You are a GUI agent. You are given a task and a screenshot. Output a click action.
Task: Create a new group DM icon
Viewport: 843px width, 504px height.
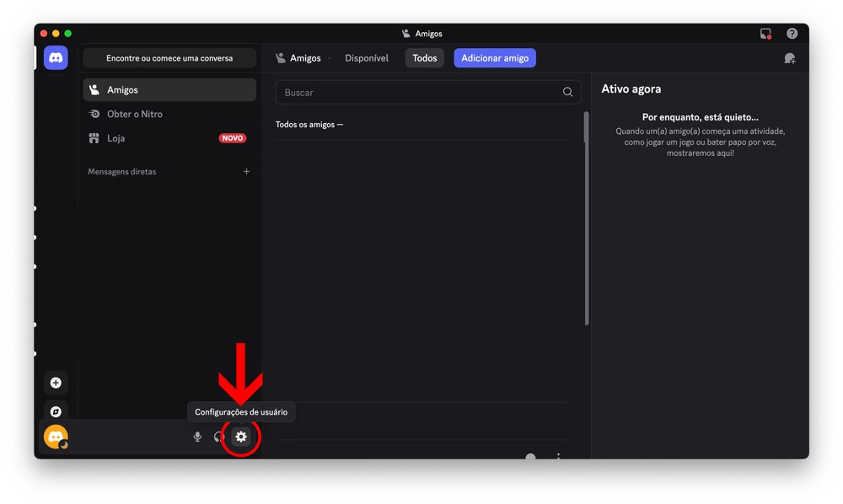[789, 58]
